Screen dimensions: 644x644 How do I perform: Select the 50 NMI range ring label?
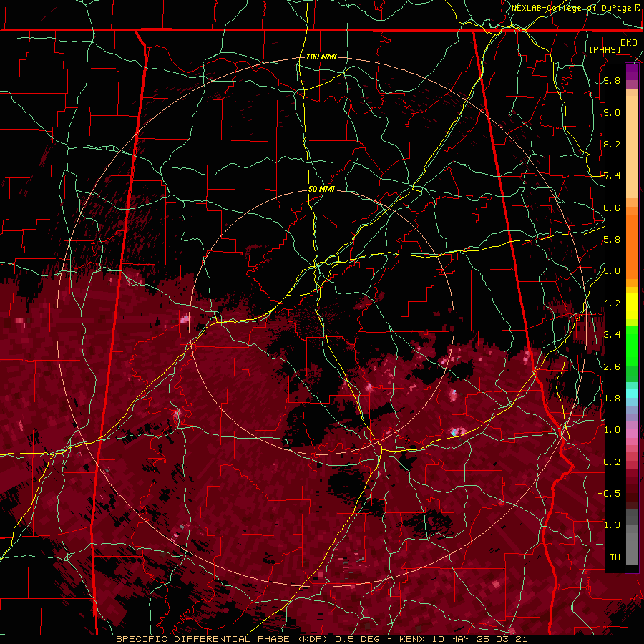point(321,190)
